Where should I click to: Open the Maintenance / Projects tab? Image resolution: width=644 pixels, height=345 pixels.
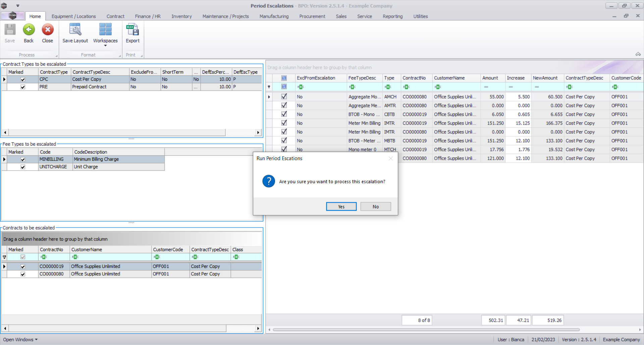coord(225,16)
